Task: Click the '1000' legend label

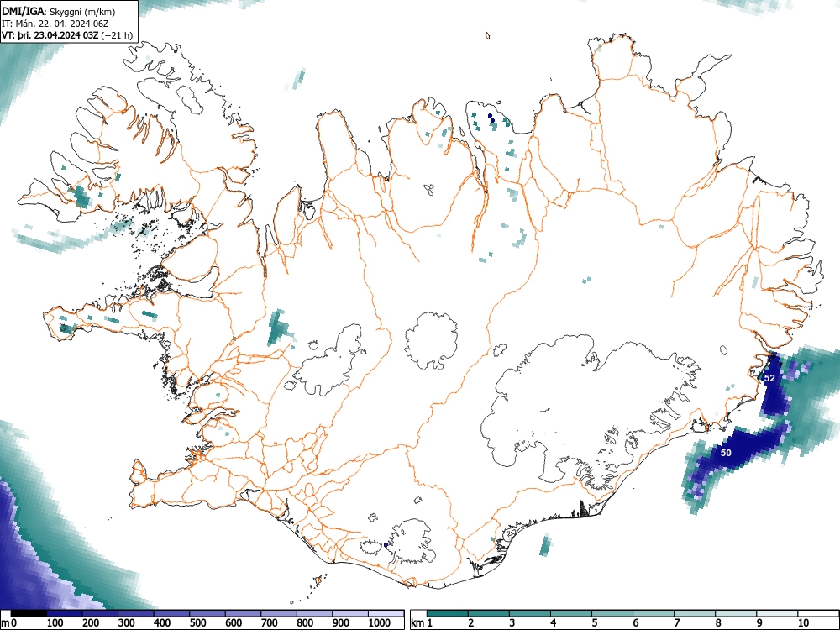Action: [x=380, y=623]
